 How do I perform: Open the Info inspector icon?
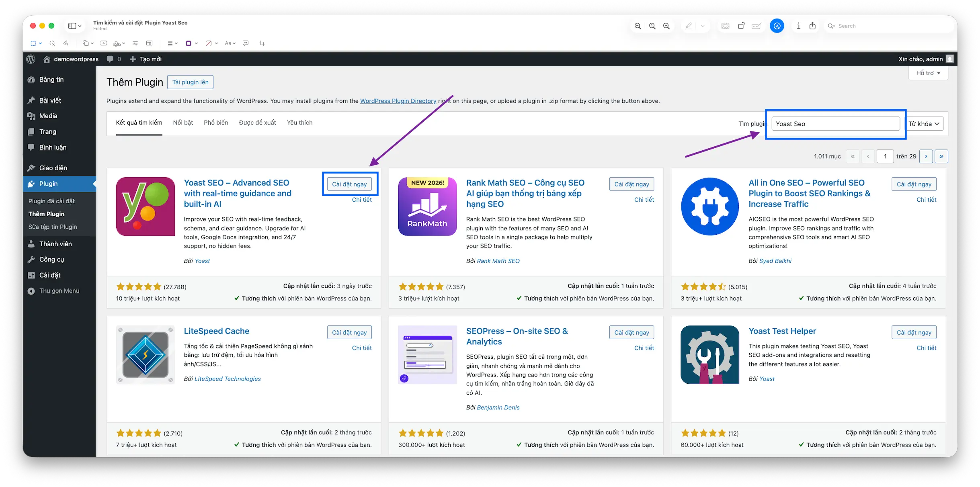pos(798,26)
